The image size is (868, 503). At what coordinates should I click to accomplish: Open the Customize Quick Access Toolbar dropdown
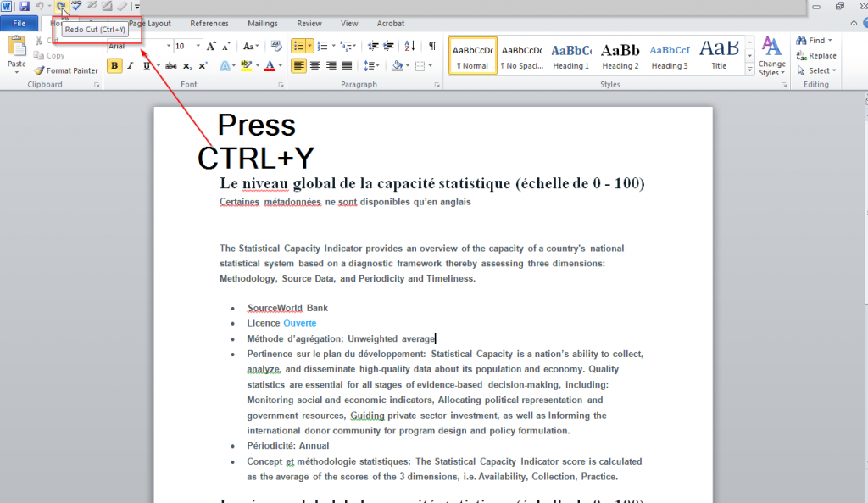(x=136, y=7)
